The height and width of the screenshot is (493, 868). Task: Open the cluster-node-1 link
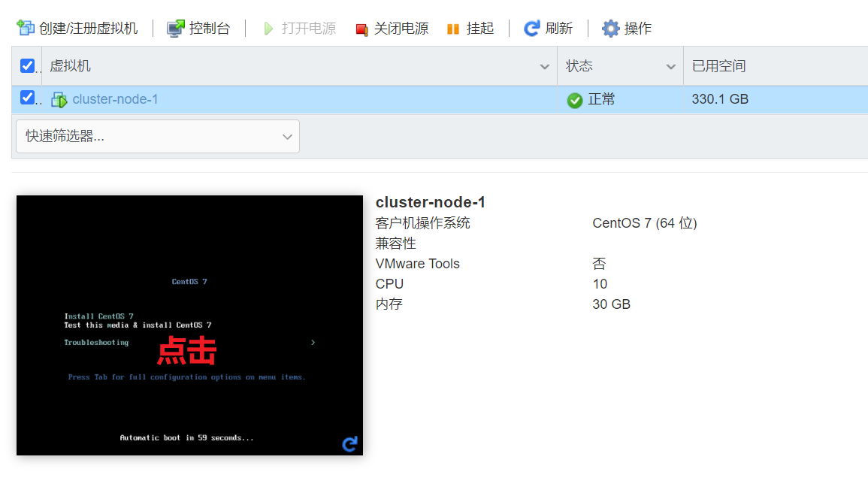[115, 99]
